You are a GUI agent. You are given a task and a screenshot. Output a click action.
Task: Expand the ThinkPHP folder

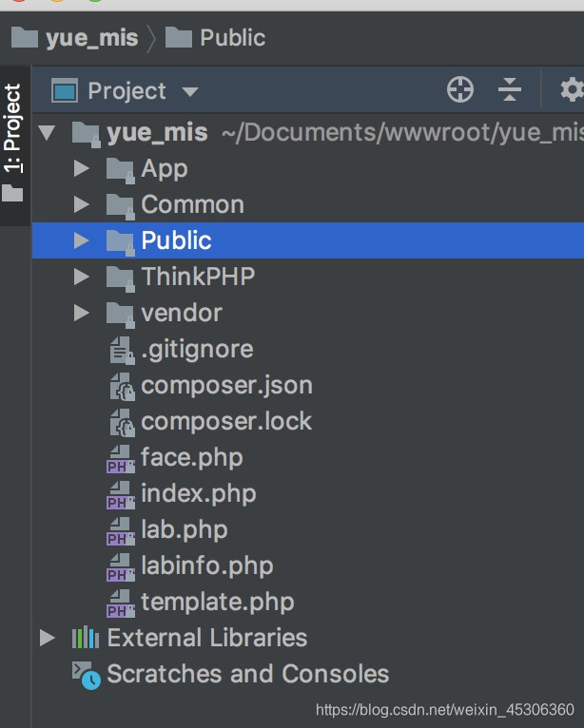[x=81, y=277]
